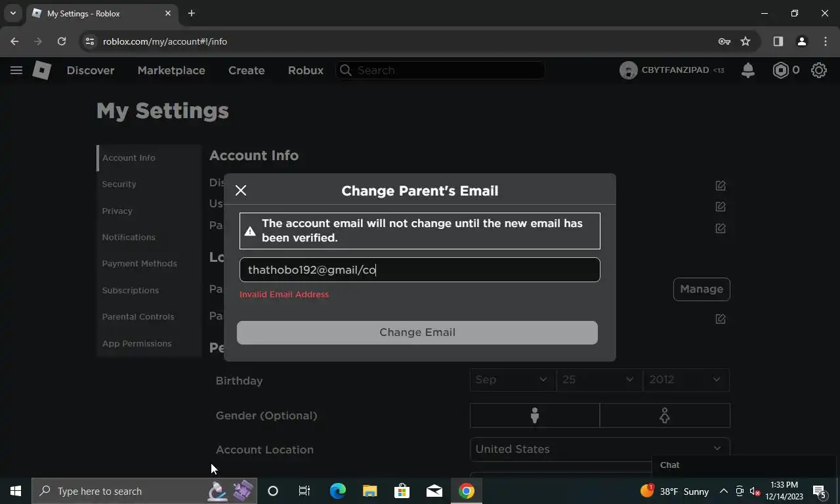Edit the display name pencil icon
840x504 pixels.
coord(721,186)
